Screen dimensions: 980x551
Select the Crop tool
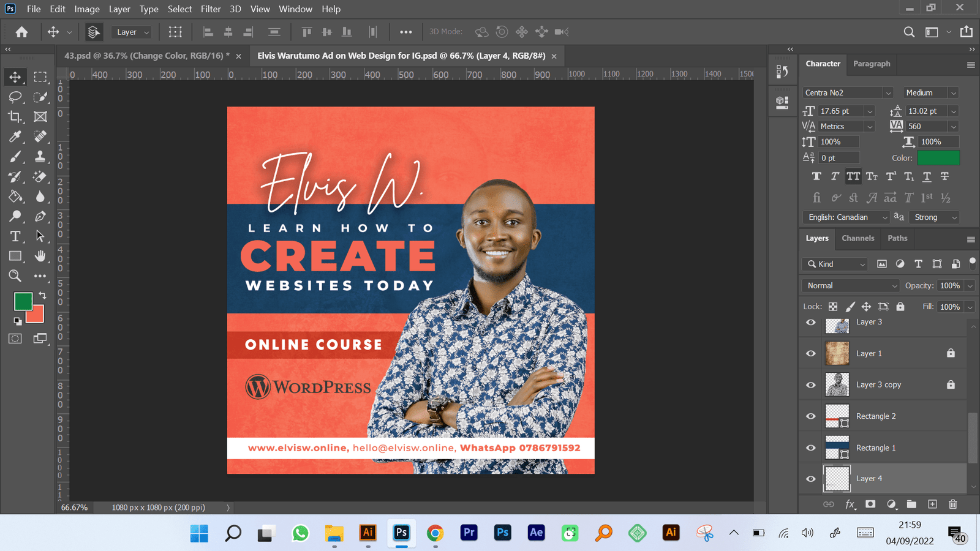click(15, 116)
